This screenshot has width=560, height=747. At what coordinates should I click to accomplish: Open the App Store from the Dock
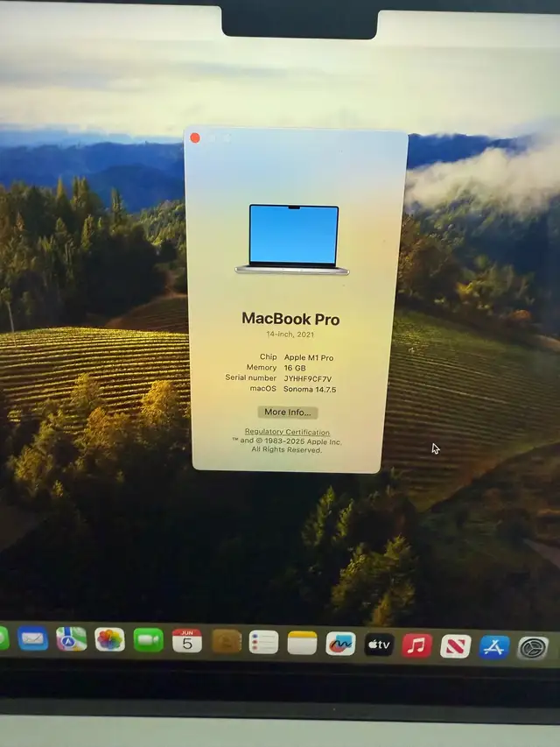click(494, 647)
